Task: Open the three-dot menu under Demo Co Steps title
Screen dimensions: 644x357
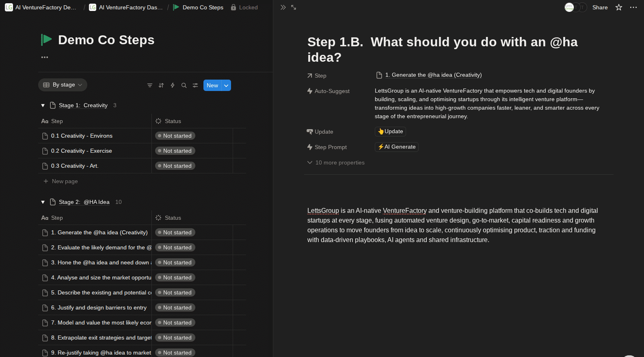Action: point(45,57)
